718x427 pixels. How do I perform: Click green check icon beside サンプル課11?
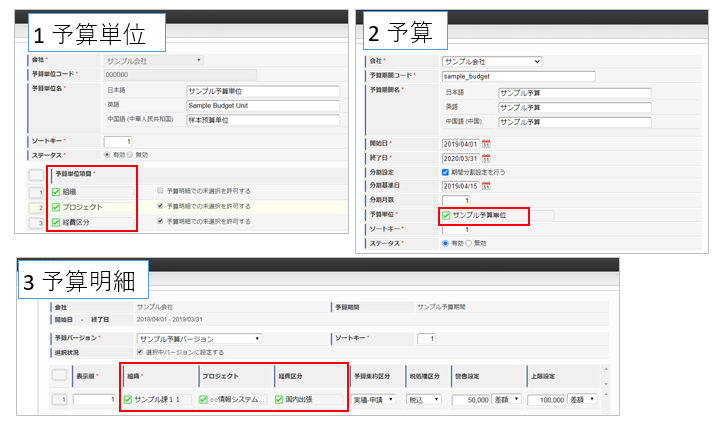click(128, 400)
